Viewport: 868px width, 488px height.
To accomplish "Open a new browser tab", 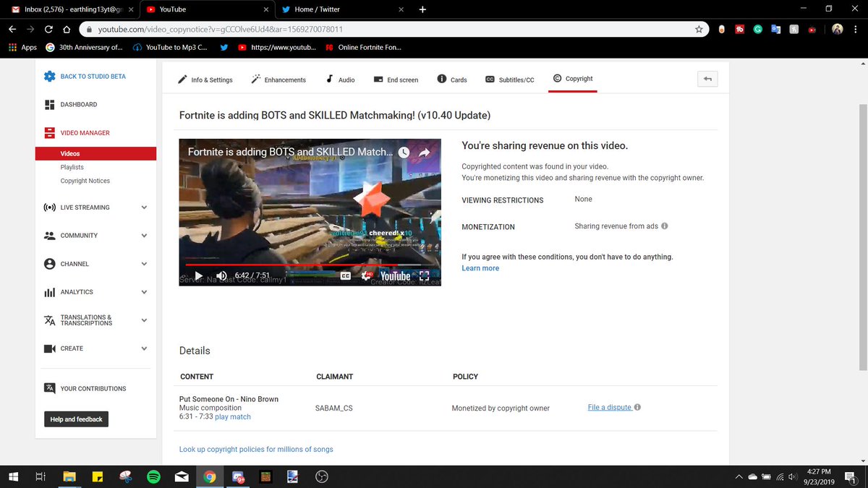I will [423, 9].
